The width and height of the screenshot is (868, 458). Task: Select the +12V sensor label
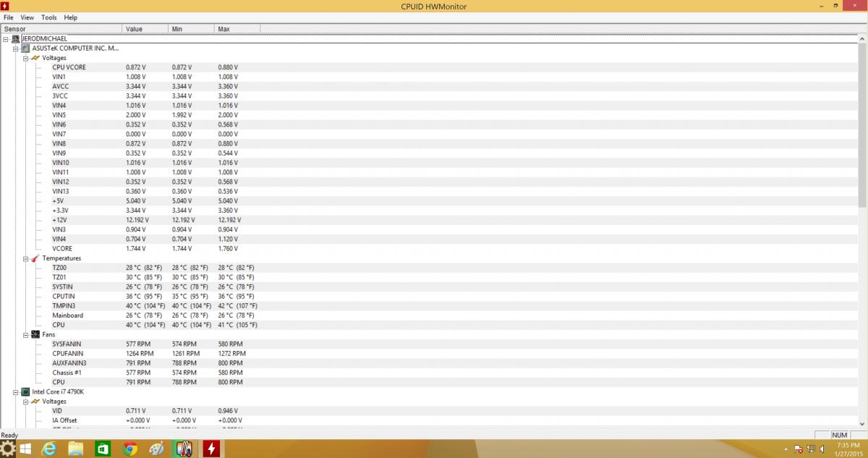(59, 220)
